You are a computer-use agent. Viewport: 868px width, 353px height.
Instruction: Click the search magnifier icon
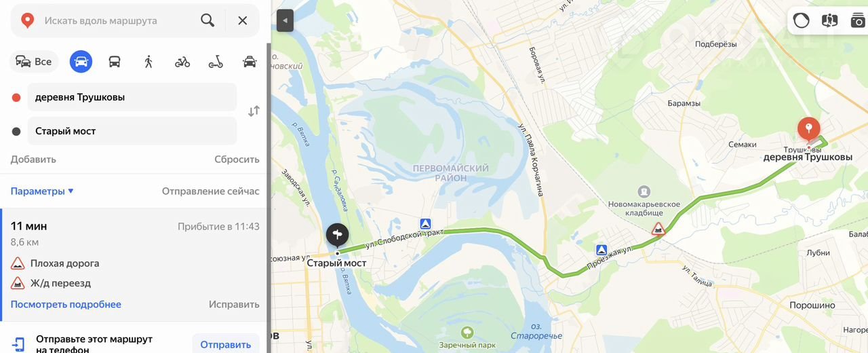click(208, 20)
